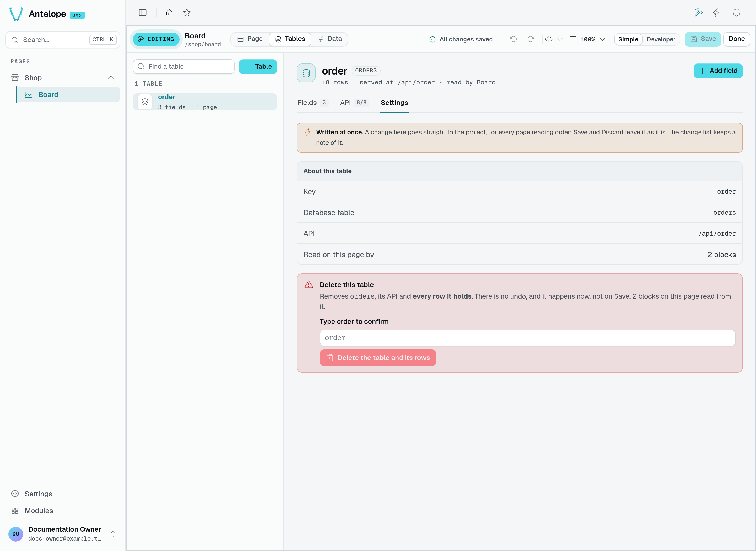756x551 pixels.
Task: Click the redo arrow
Action: click(531, 39)
